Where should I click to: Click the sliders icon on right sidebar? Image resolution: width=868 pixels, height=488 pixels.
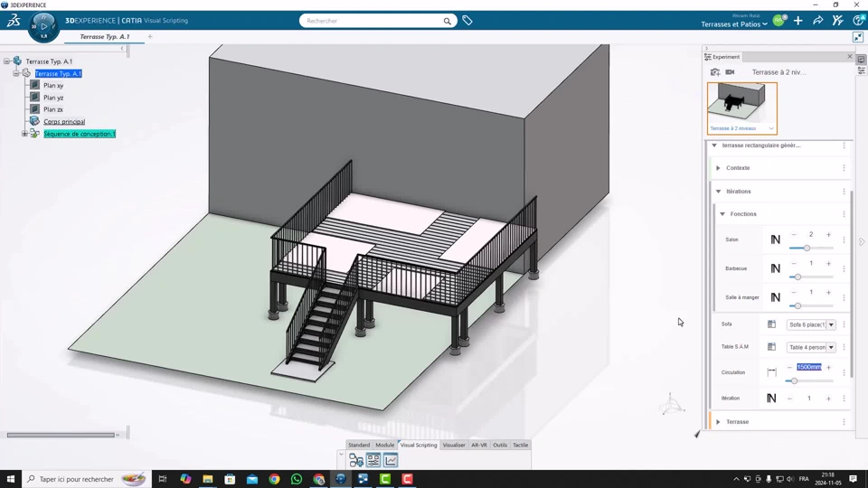tap(862, 70)
